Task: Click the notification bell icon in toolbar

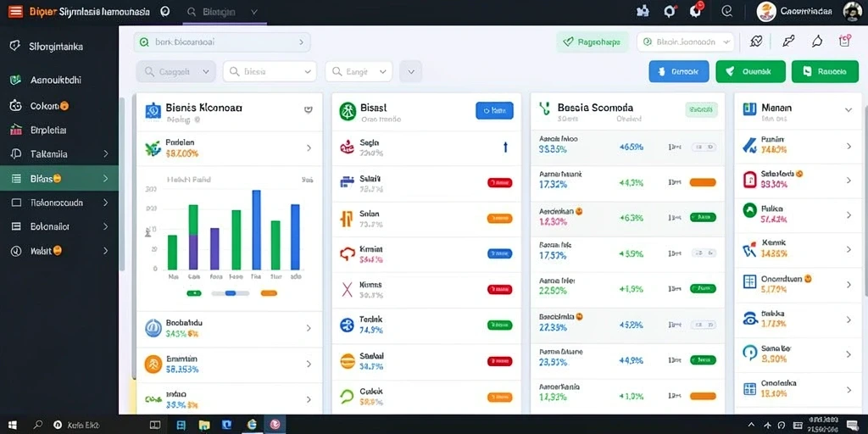Action: (x=816, y=41)
